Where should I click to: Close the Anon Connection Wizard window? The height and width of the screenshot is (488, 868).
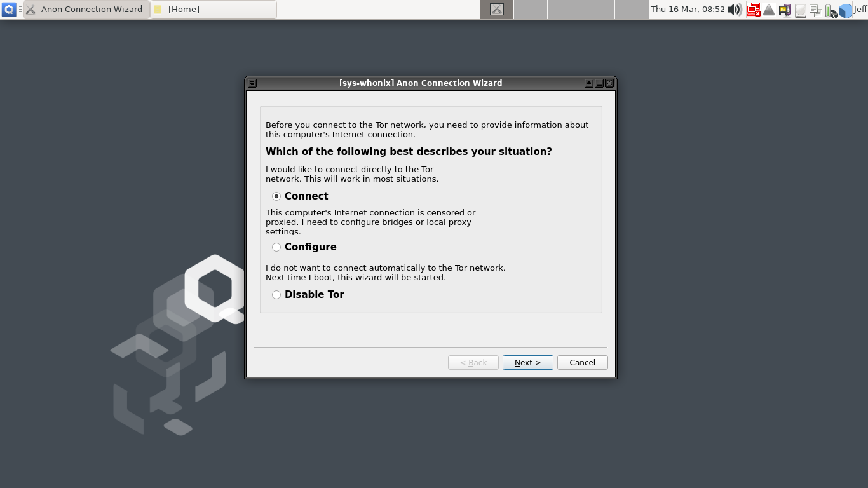[x=609, y=83]
